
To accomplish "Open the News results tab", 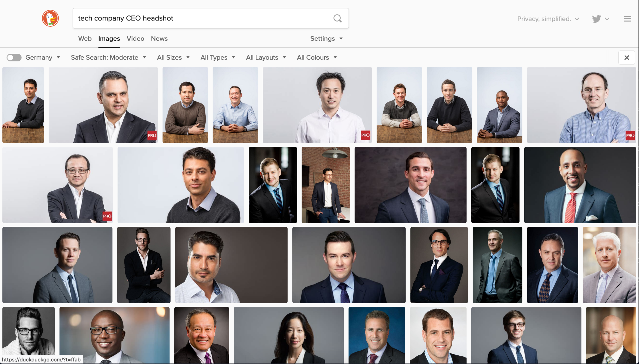I will click(159, 39).
